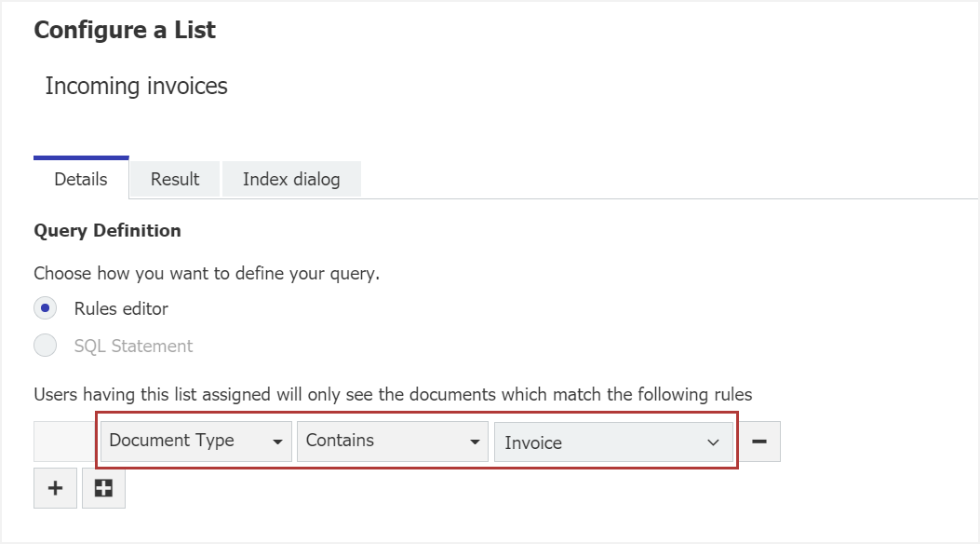
Task: Switch to the Result tab
Action: click(175, 179)
